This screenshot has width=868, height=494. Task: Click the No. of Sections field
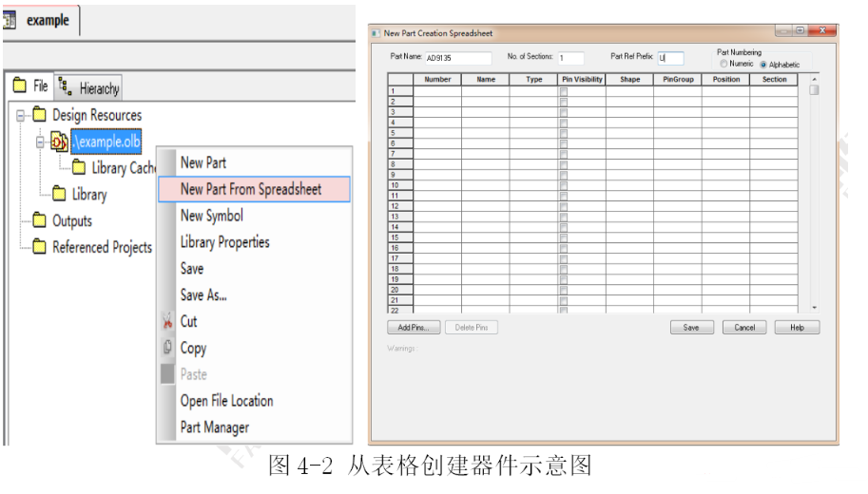click(570, 58)
